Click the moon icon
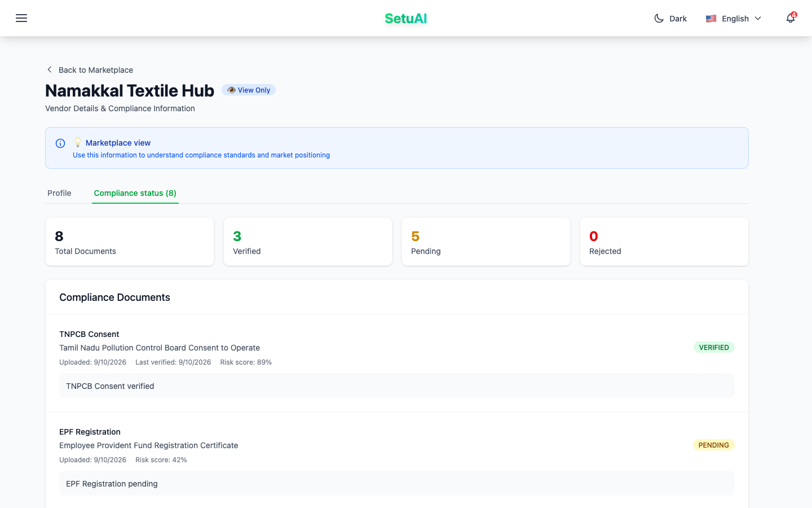Viewport: 812px width, 508px height. tap(659, 18)
